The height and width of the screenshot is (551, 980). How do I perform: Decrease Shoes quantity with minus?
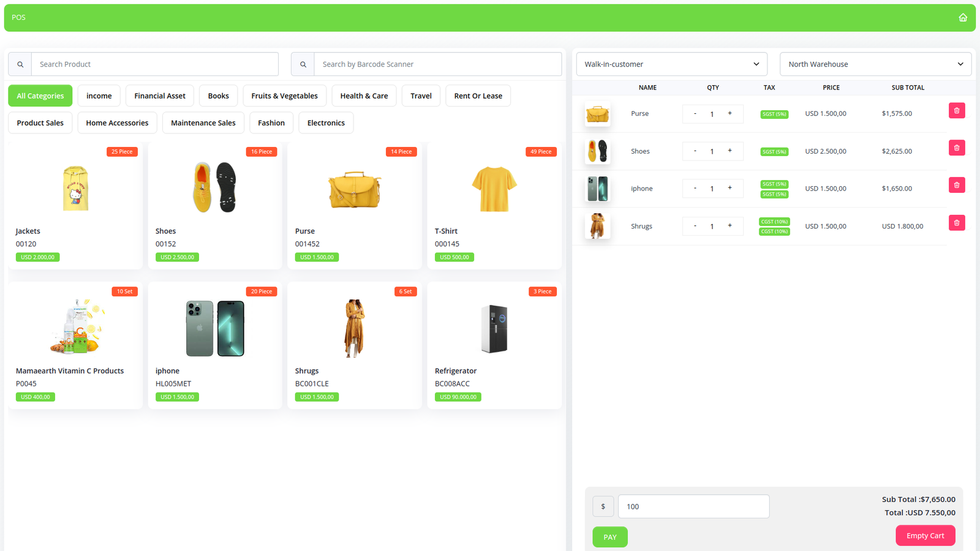tap(695, 151)
